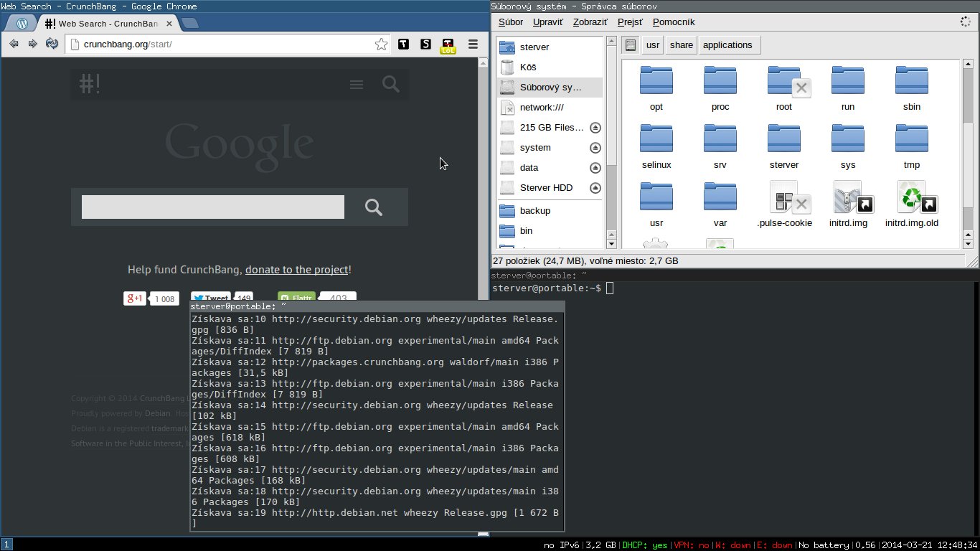Click the date and time in the status bar
Viewport: 980px width, 551px height.
point(929,545)
